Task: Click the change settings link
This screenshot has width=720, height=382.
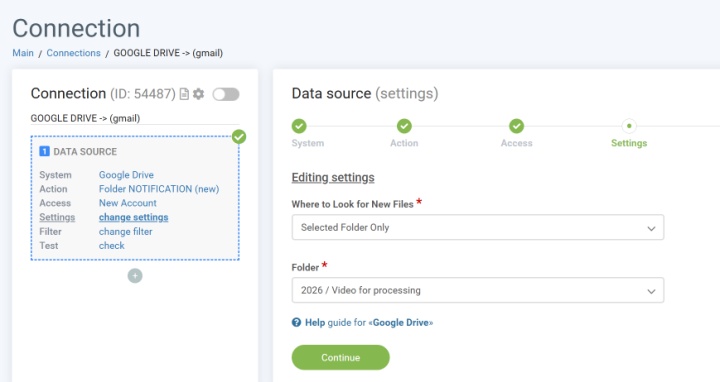Action: coord(134,217)
